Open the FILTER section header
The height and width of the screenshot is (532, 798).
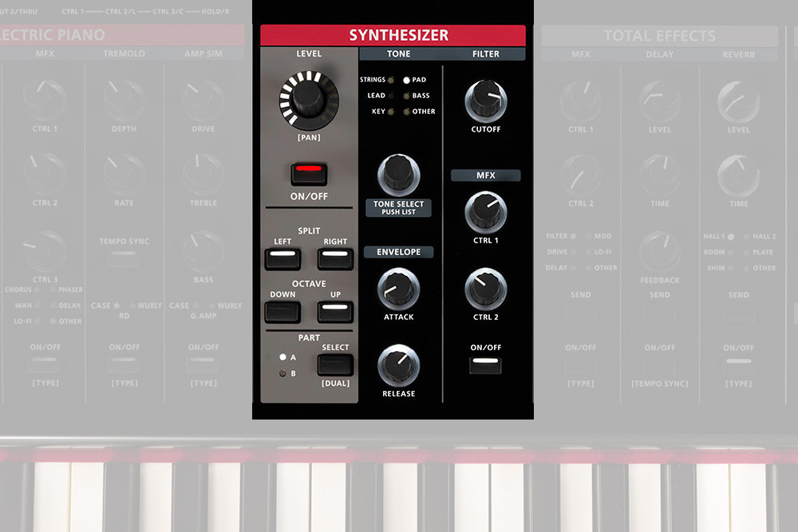click(485, 53)
